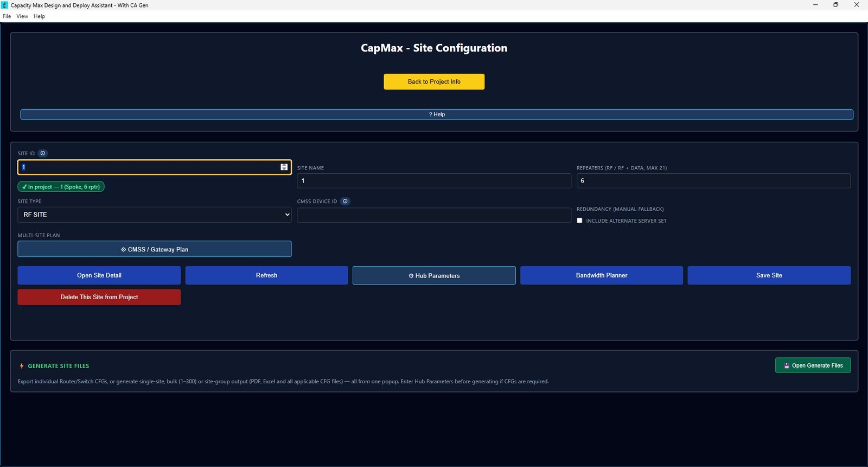Screen dimensions: 868x467
Task: Click the Refresh button
Action: (x=266, y=275)
